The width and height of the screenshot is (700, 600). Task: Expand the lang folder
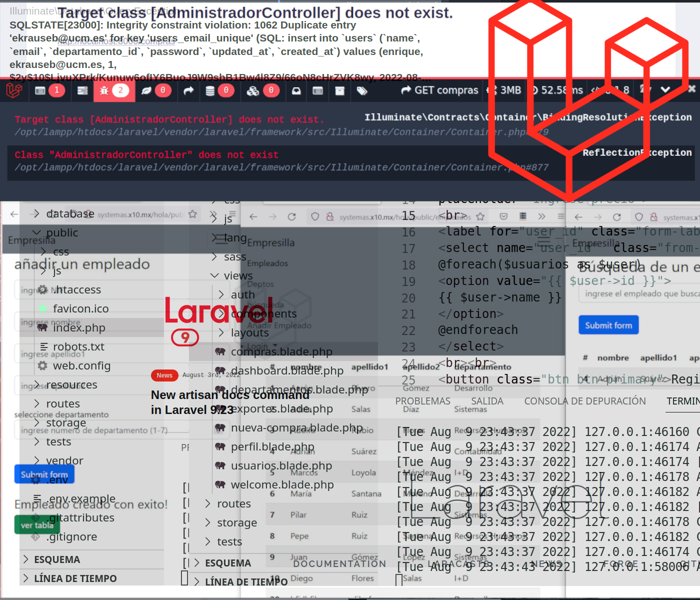pos(214,237)
